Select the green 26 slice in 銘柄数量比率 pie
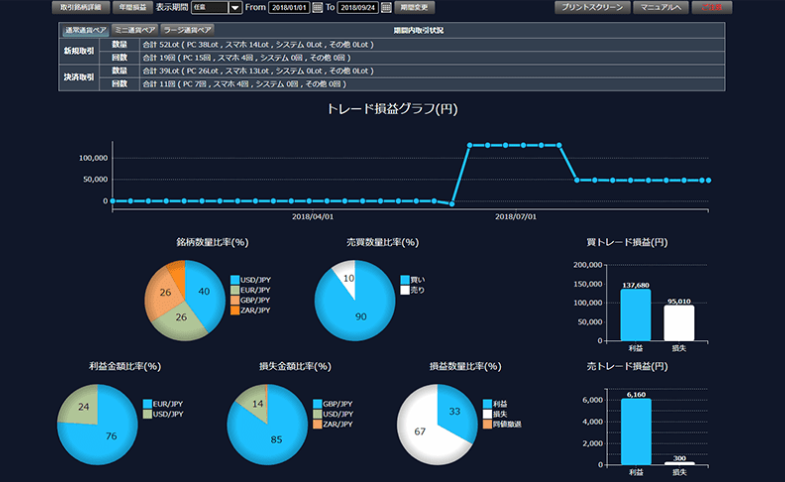Image resolution: width=785 pixels, height=482 pixels. pyautogui.click(x=180, y=320)
